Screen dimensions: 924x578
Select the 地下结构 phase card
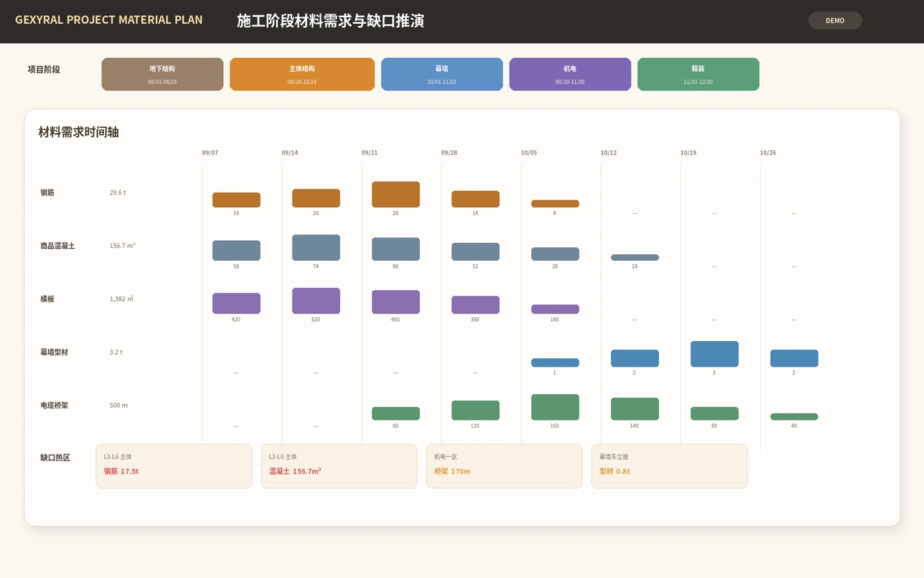pyautogui.click(x=162, y=74)
